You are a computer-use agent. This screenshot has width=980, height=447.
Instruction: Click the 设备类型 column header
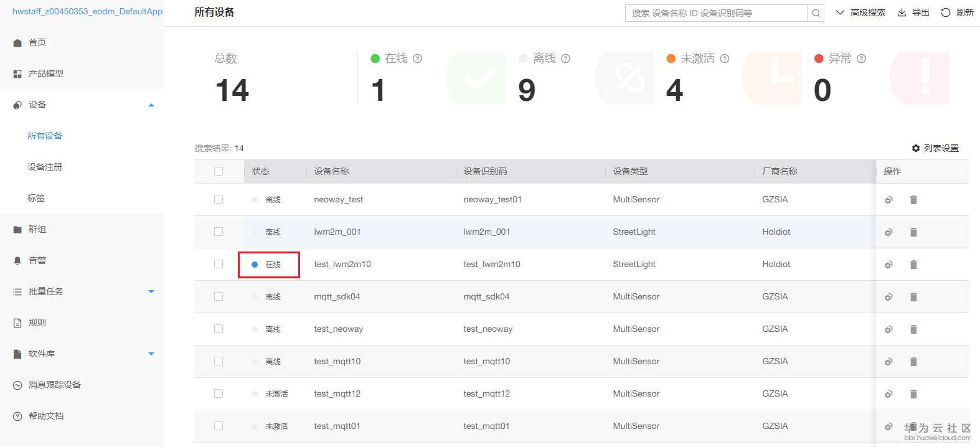tap(630, 171)
